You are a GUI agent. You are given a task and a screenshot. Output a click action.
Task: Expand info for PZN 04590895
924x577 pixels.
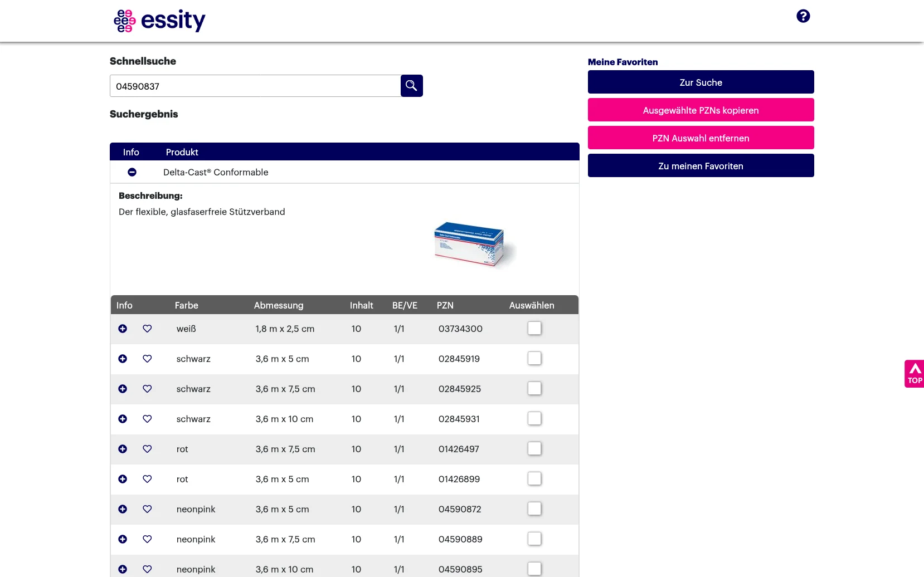pos(123,569)
